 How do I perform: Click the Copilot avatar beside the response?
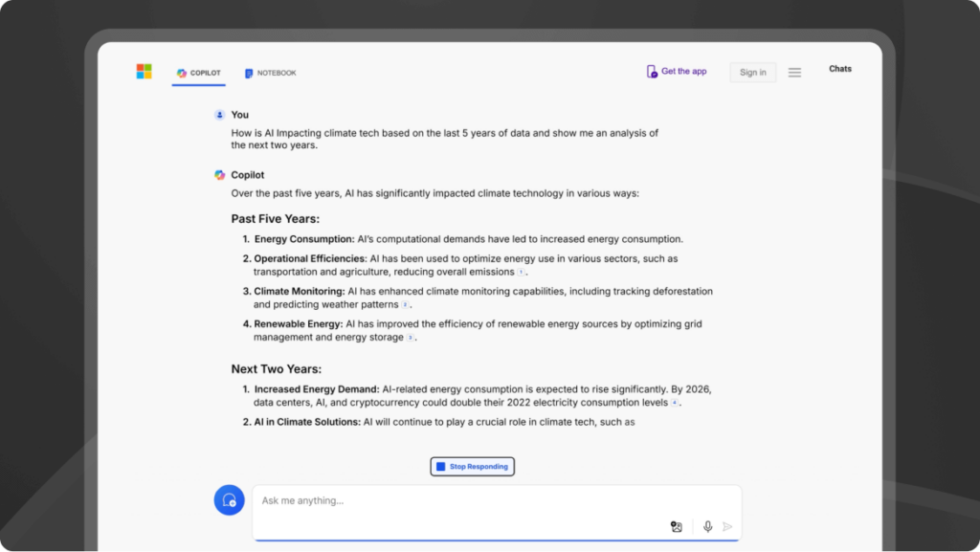[220, 175]
